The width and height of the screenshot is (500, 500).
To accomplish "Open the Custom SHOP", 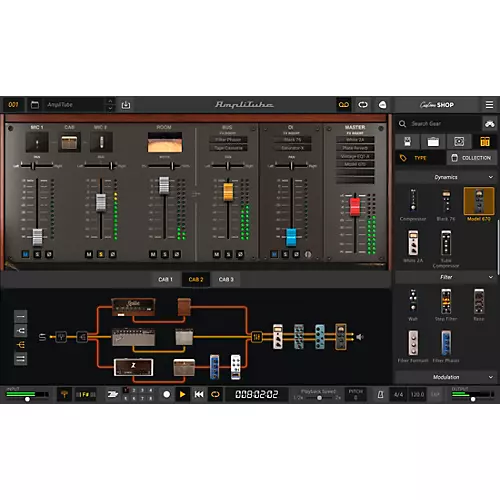I will [x=437, y=105].
